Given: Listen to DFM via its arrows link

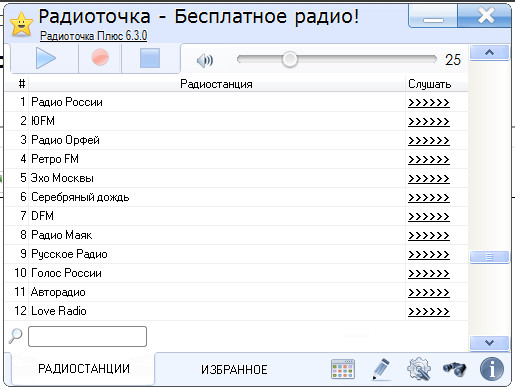Looking at the screenshot, I should [x=429, y=216].
